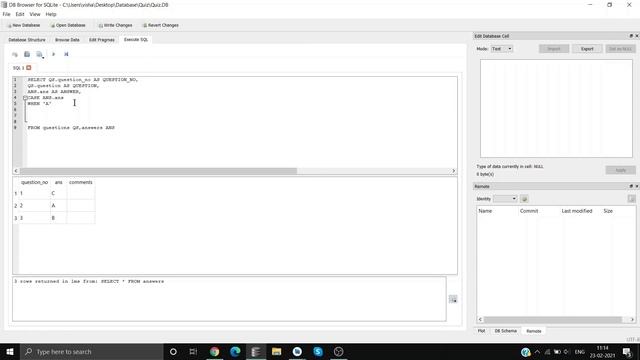This screenshot has width=640, height=360.
Task: Open the Mode dropdown in Edit Database Cell
Action: [x=502, y=49]
